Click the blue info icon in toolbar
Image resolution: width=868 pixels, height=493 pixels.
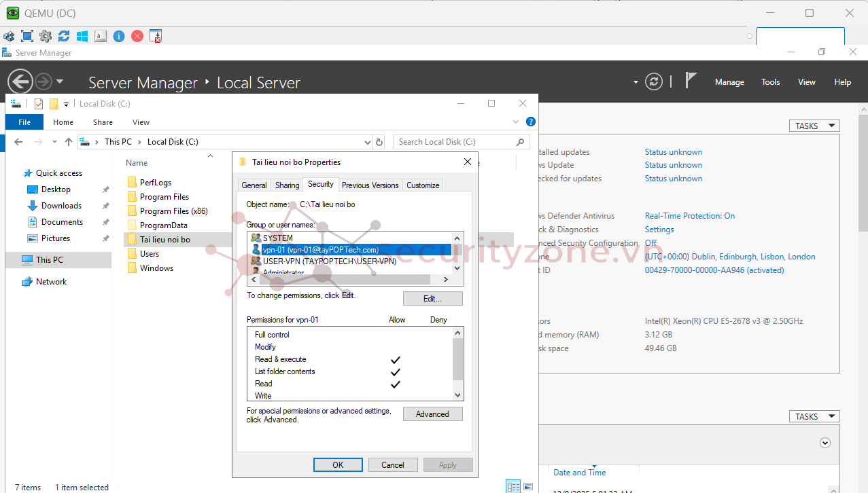pos(119,36)
